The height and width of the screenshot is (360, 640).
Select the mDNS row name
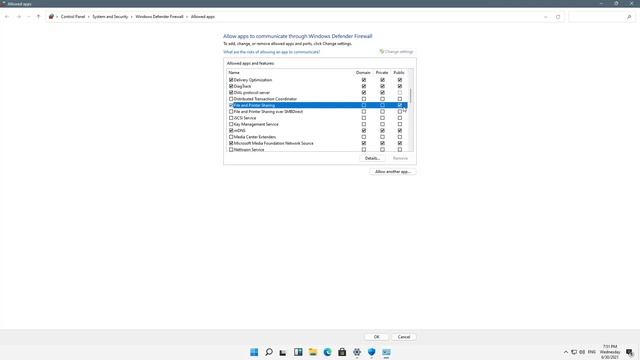pos(240,131)
